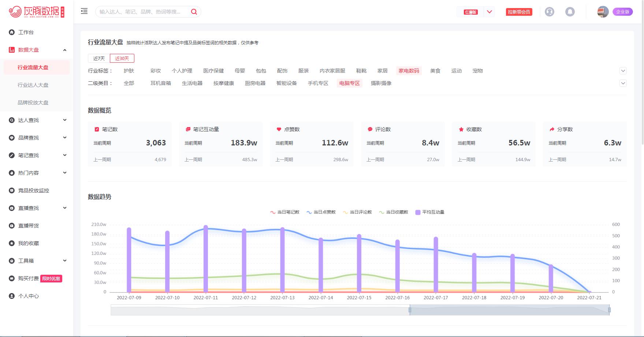
Task: Click the 购买付费 sidebar icon
Action: pos(12,278)
